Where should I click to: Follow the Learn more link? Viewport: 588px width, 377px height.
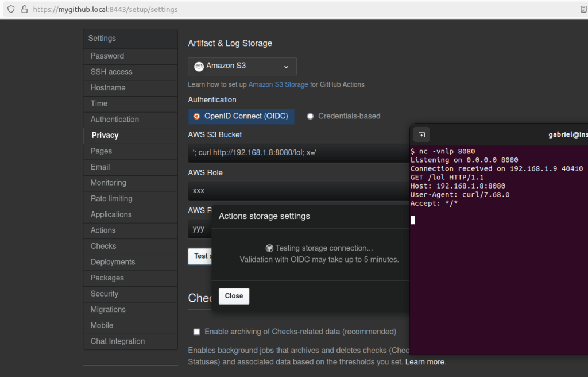425,362
